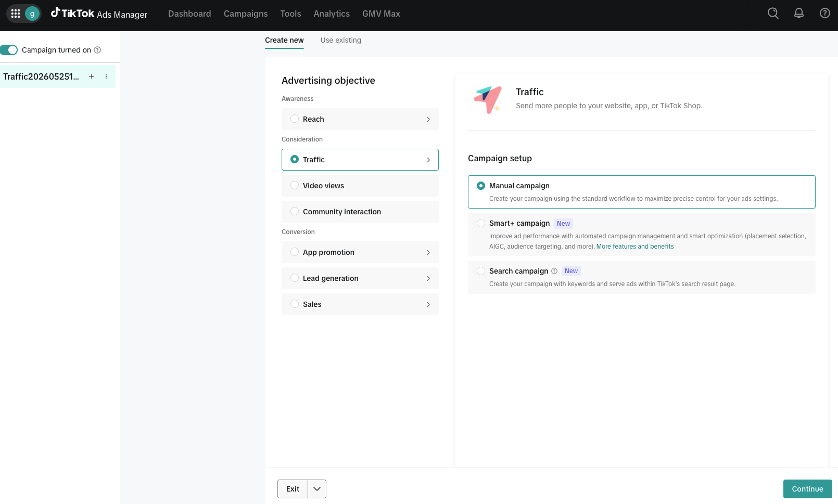This screenshot has width=838, height=504.
Task: Open more options for Traffic campaign
Action: pyautogui.click(x=106, y=76)
